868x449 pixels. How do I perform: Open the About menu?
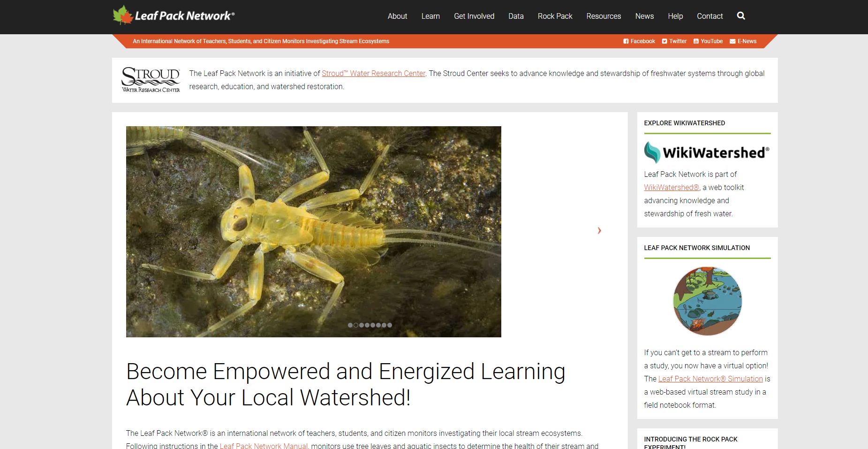tap(397, 16)
